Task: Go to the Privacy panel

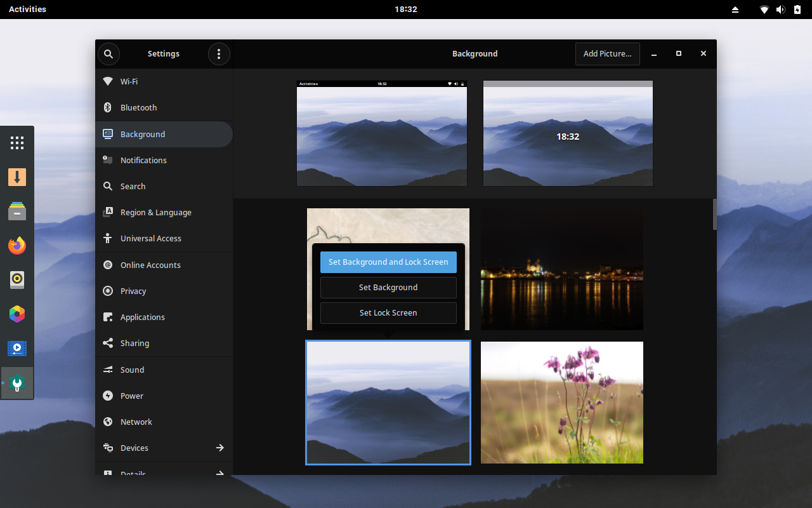Action: [x=164, y=291]
